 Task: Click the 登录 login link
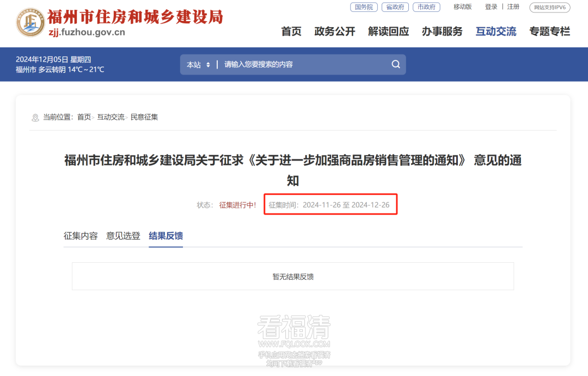tap(491, 7)
